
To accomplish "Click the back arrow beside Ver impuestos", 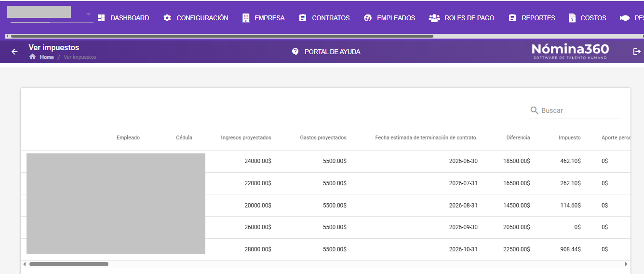I will [x=14, y=52].
